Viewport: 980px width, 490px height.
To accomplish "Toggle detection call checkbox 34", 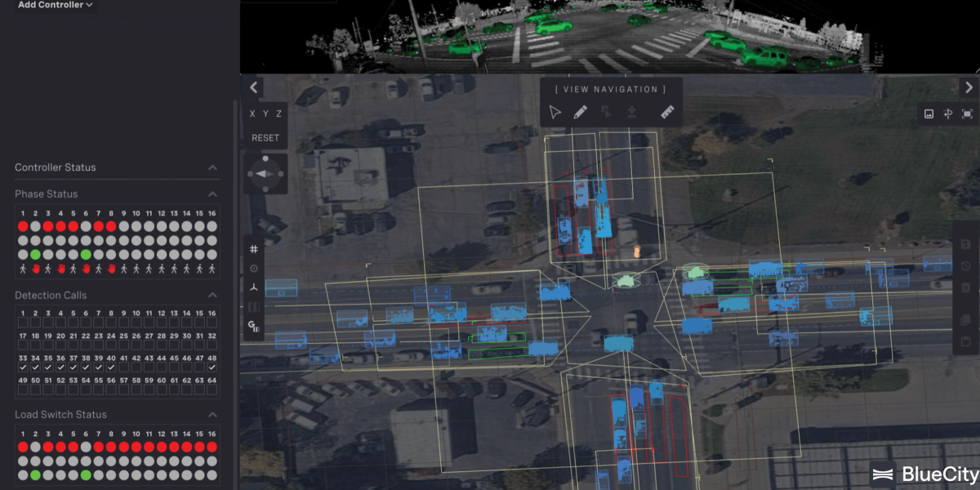I will point(35,368).
